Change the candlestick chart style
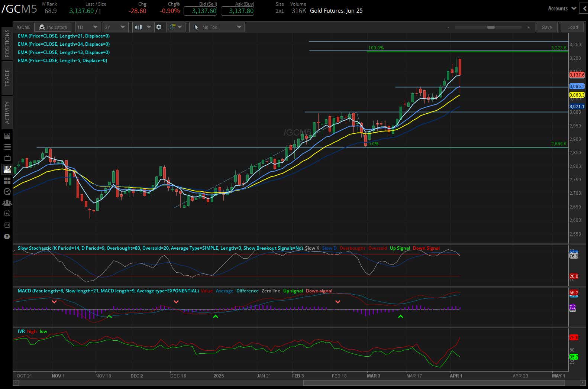 pos(143,27)
